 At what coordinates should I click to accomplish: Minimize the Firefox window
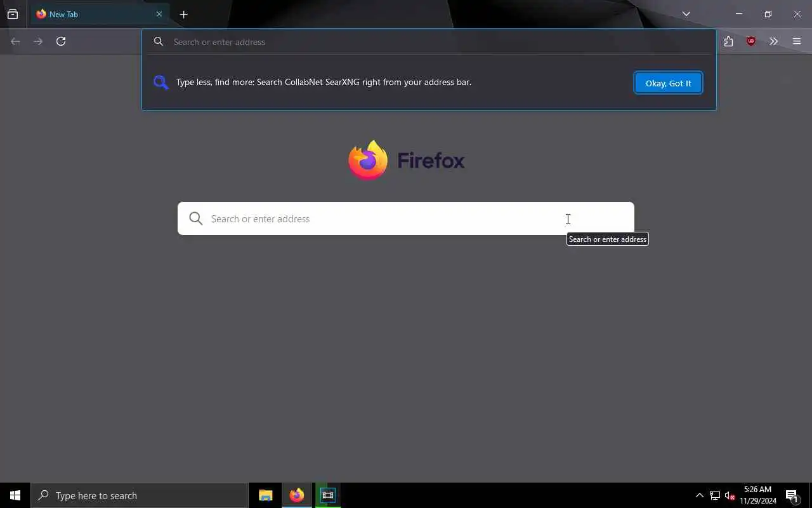(x=739, y=14)
